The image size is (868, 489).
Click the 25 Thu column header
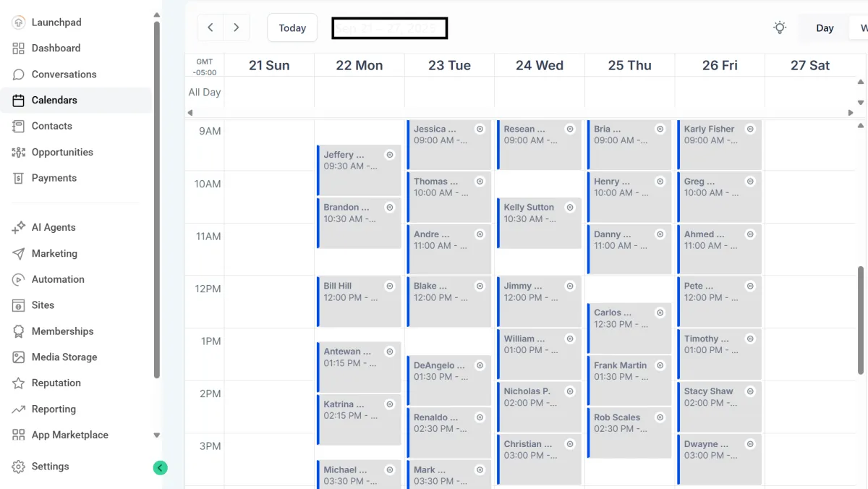(x=629, y=65)
